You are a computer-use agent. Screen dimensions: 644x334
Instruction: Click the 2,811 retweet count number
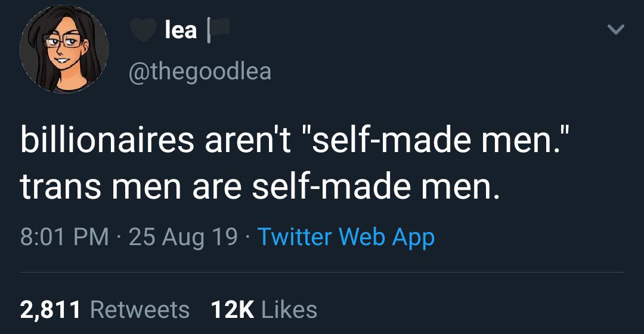point(51,310)
